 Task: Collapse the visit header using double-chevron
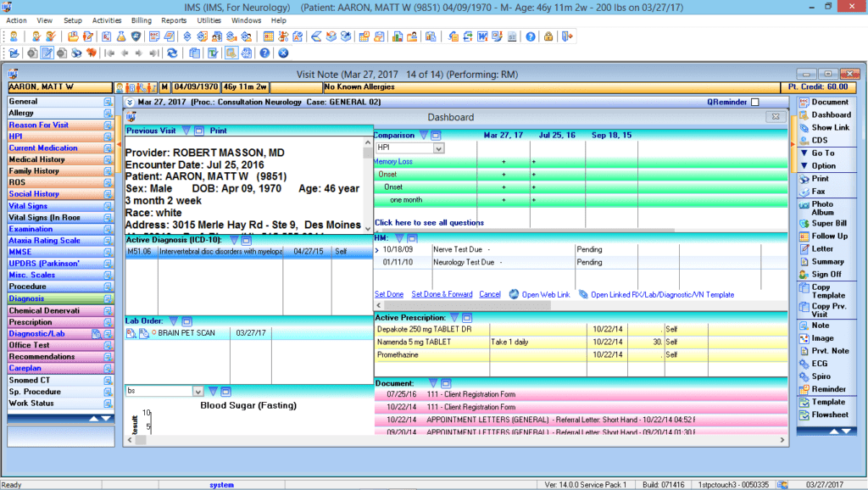[130, 103]
